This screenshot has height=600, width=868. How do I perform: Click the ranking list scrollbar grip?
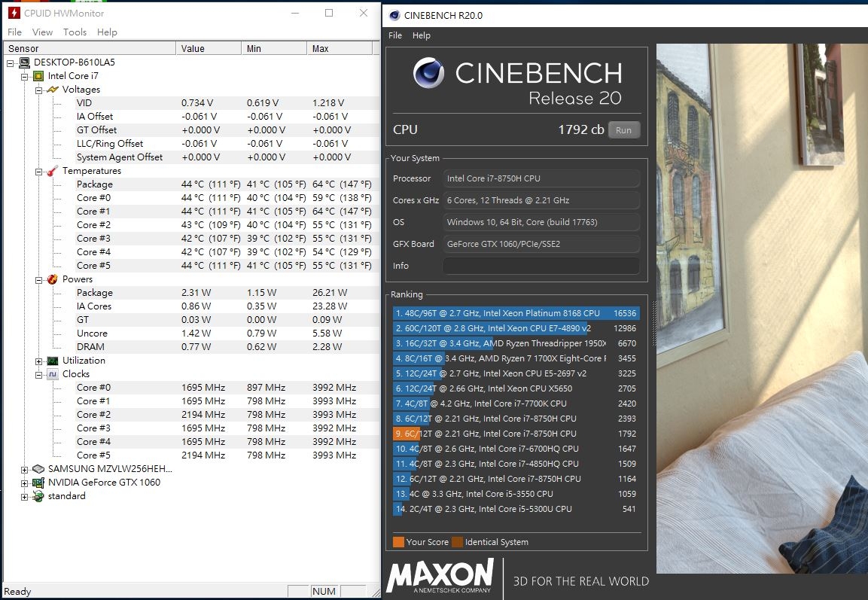tap(653, 323)
